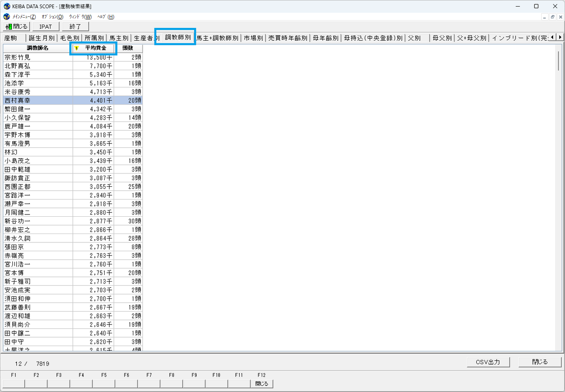Viewport: 565px width, 392px height.
Task: Click the CSV出力 button
Action: coord(488,362)
